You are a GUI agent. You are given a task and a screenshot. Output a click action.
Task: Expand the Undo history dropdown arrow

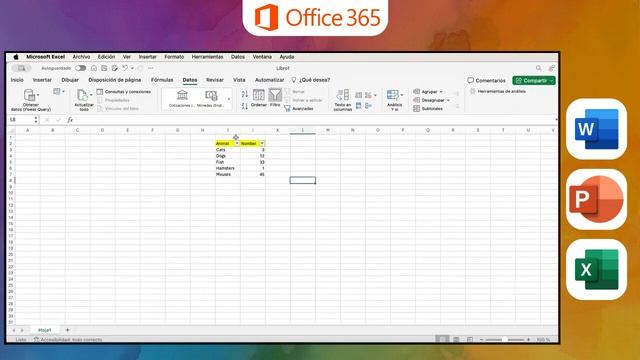(132, 69)
